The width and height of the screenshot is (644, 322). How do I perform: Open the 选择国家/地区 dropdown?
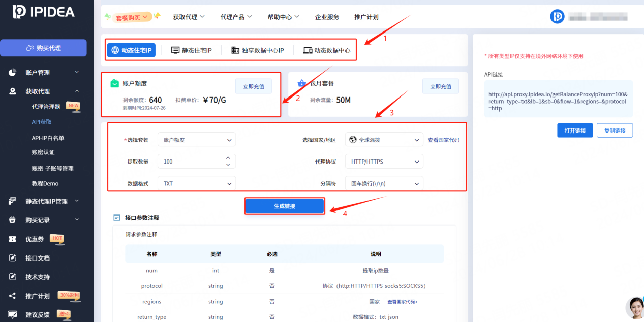click(384, 140)
